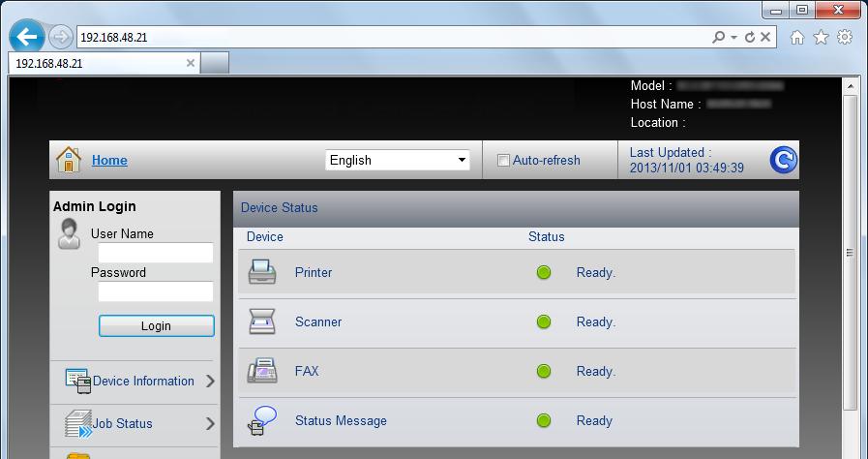Click the Device Information sidebar icon
The width and height of the screenshot is (868, 459).
coord(78,381)
